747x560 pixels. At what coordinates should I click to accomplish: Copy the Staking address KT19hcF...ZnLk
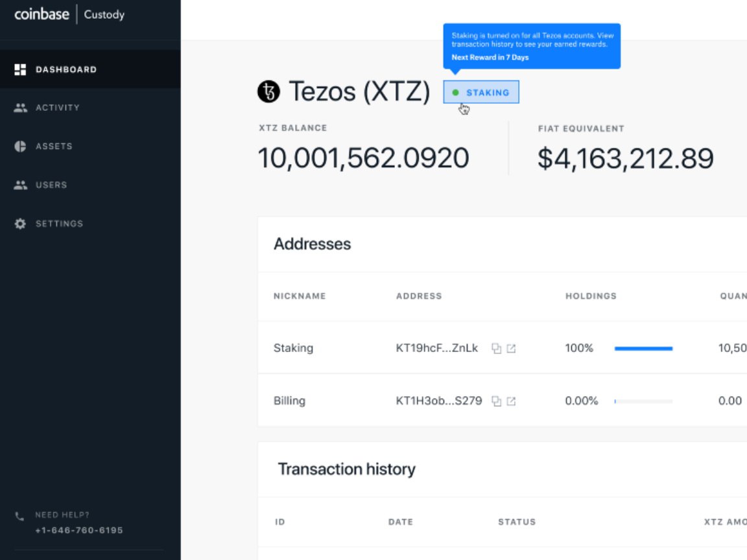pos(497,349)
